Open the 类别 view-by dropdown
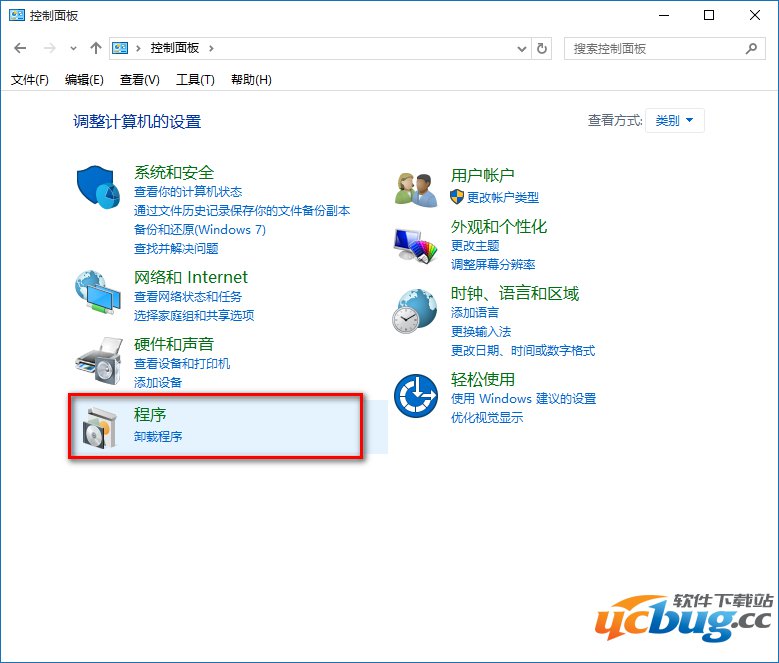The image size is (779, 663). click(x=675, y=121)
